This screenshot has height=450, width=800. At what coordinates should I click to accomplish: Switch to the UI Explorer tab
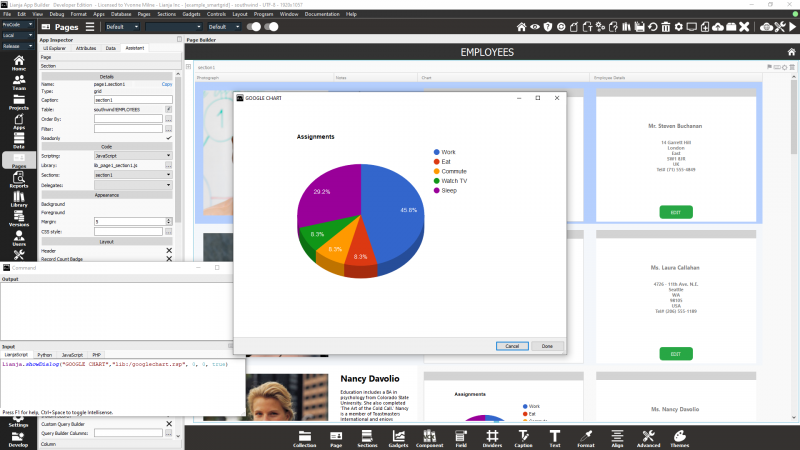[54, 48]
